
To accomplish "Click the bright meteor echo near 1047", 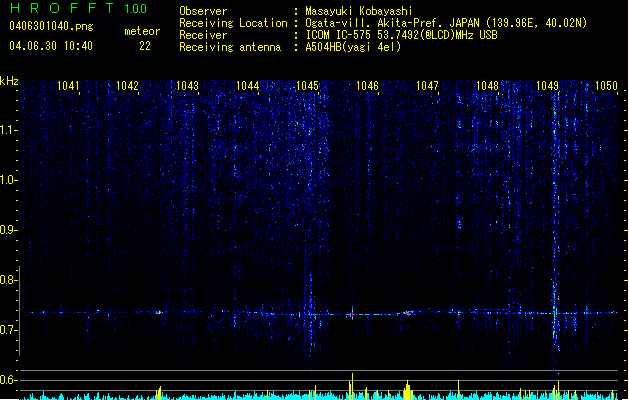I will [408, 313].
